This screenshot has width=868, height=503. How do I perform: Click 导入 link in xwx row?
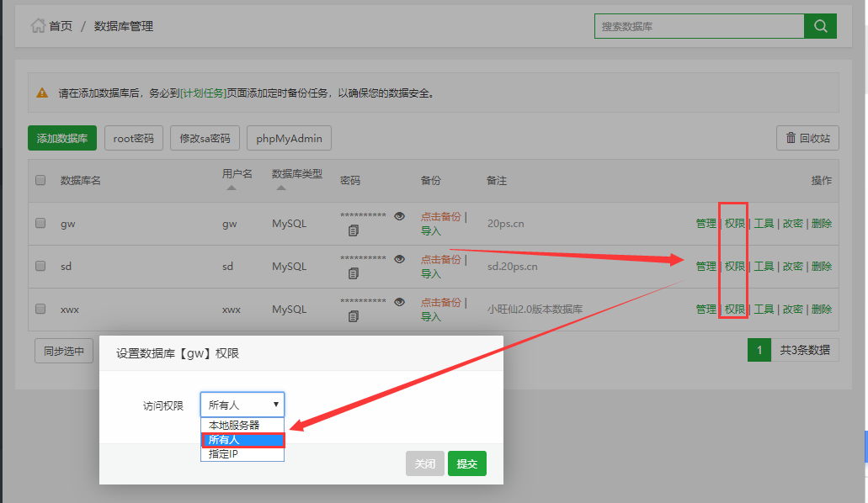point(431,316)
